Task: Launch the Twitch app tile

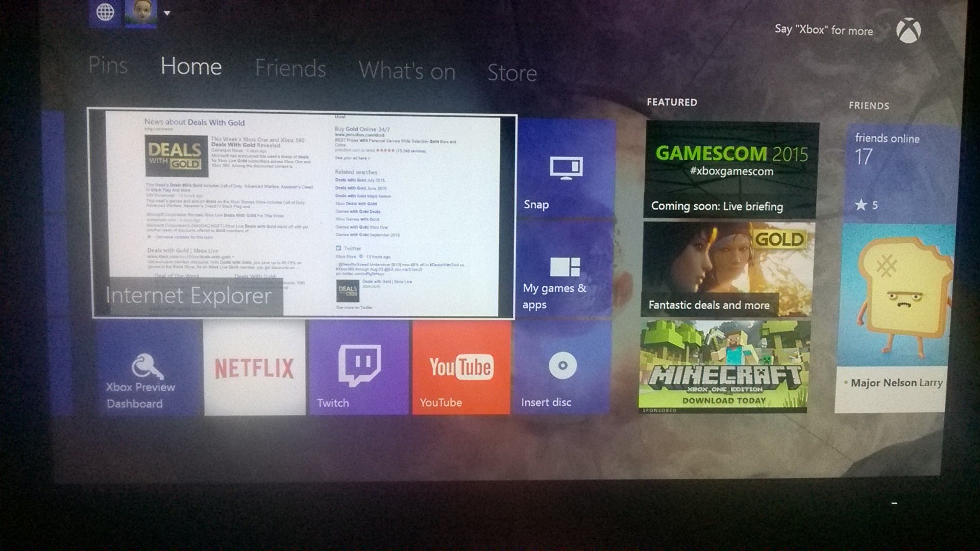Action: [x=359, y=368]
